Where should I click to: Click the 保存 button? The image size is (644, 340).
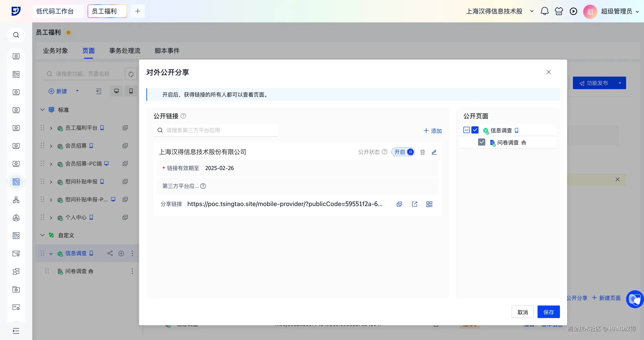(549, 312)
